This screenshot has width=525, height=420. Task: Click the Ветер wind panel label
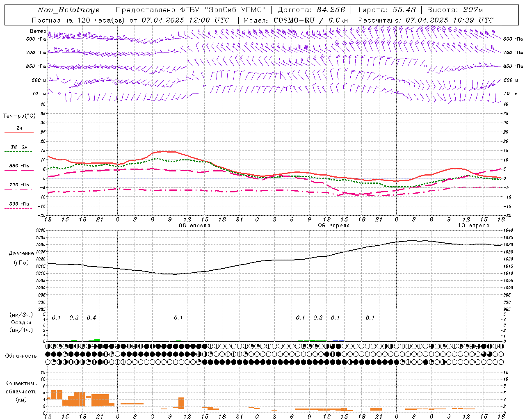click(38, 31)
